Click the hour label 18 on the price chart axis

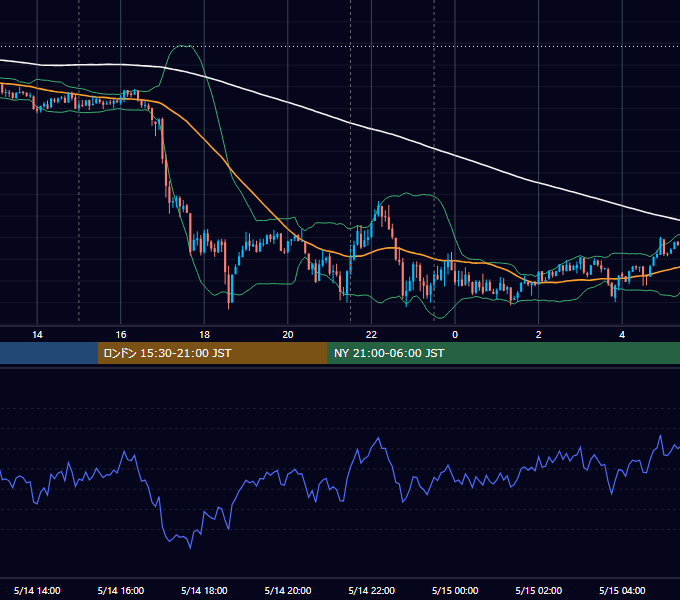point(204,335)
